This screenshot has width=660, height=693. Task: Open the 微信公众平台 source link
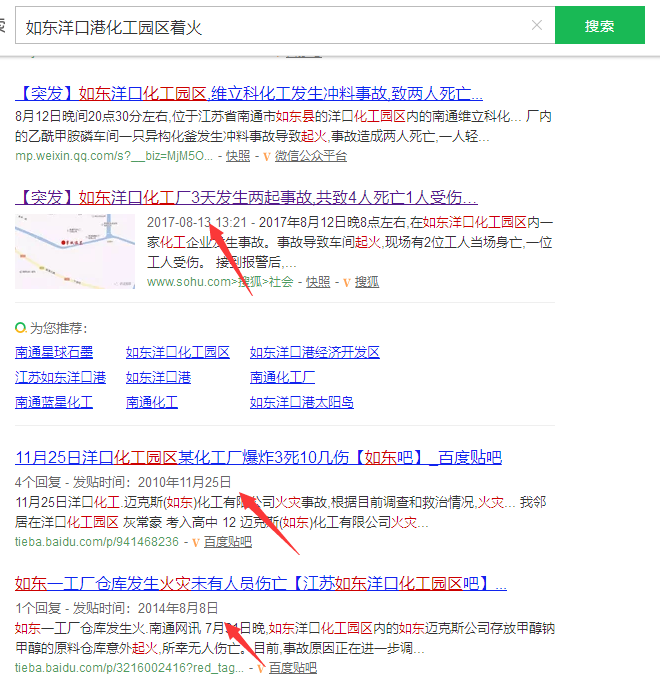tap(311, 156)
